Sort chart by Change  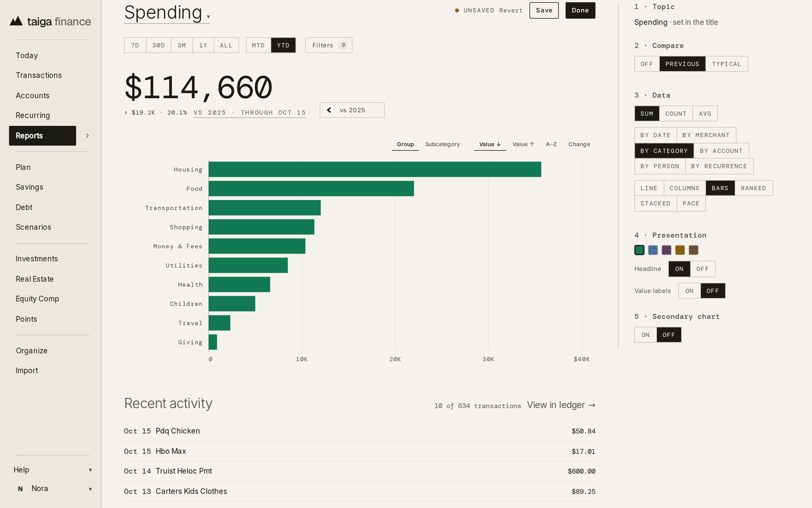[579, 144]
